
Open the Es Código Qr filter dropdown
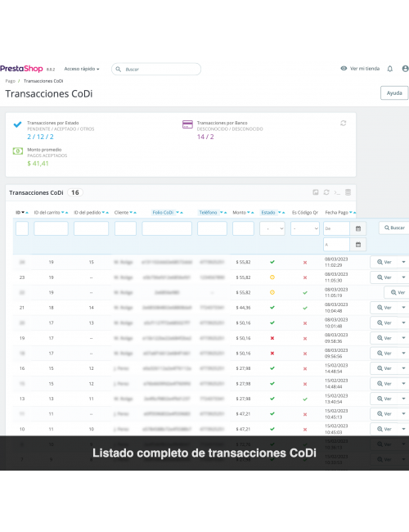(x=305, y=228)
